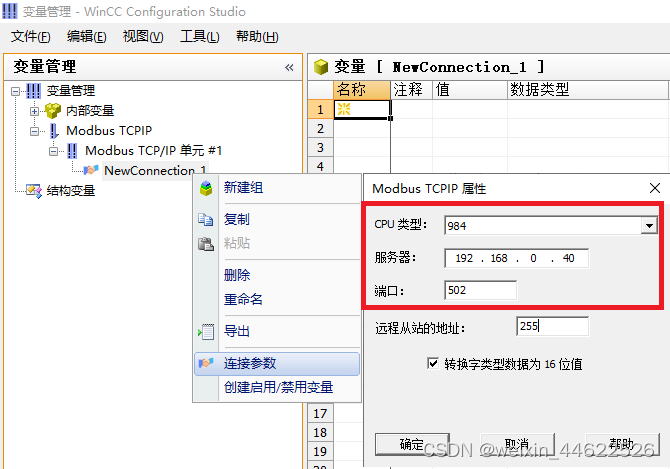
Task: Click the 服务器 IP address field
Action: click(516, 258)
